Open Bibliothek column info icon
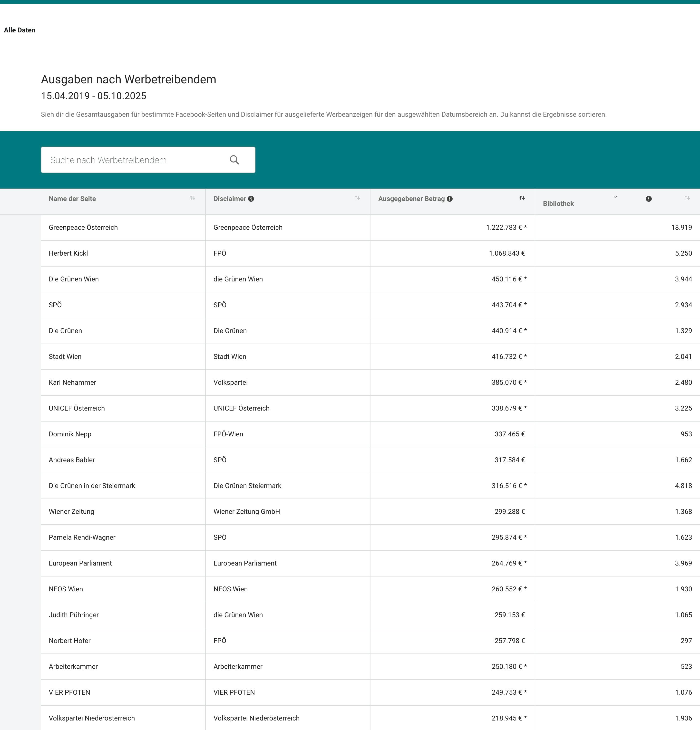 click(x=649, y=199)
